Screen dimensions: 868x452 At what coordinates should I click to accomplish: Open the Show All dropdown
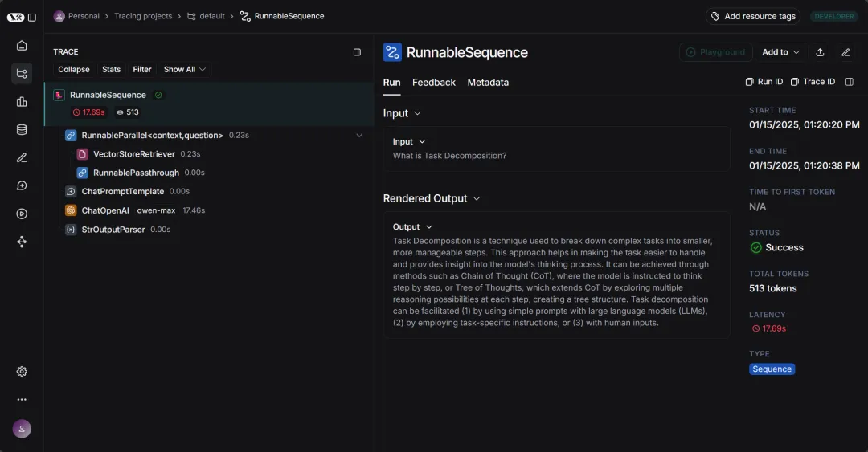point(184,69)
